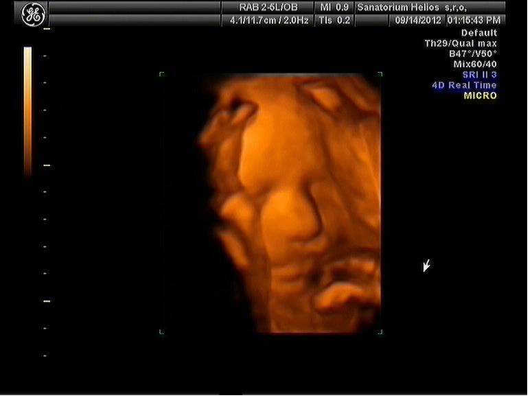532x400 pixels.
Task: Click the Default preset label
Action: (x=478, y=33)
